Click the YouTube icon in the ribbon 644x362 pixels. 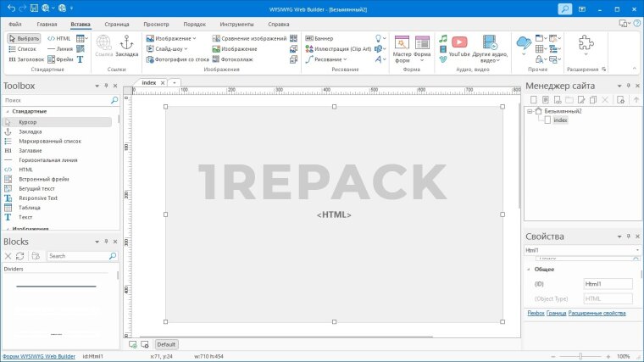(x=459, y=42)
